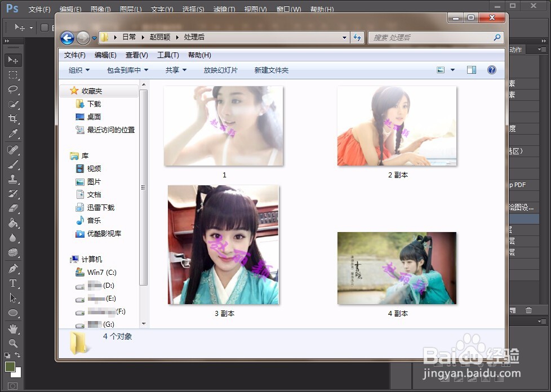Select the Paint Bucket tool

tap(13, 223)
